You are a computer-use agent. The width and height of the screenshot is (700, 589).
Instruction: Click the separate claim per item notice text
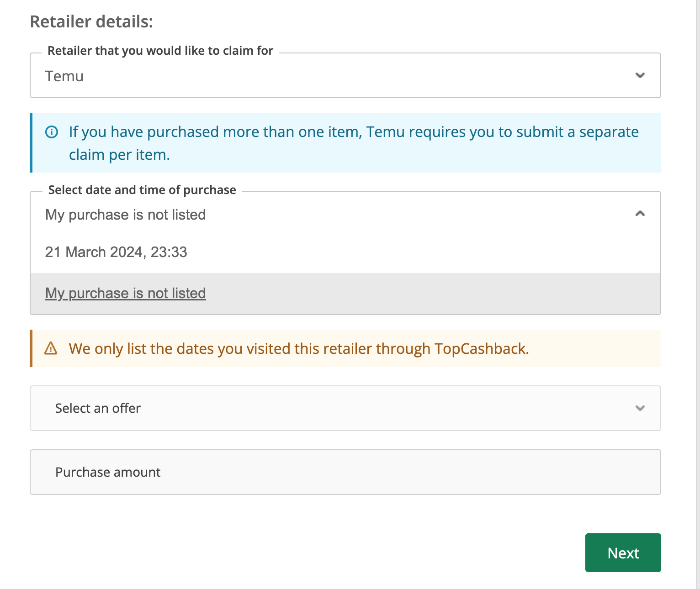(354, 143)
